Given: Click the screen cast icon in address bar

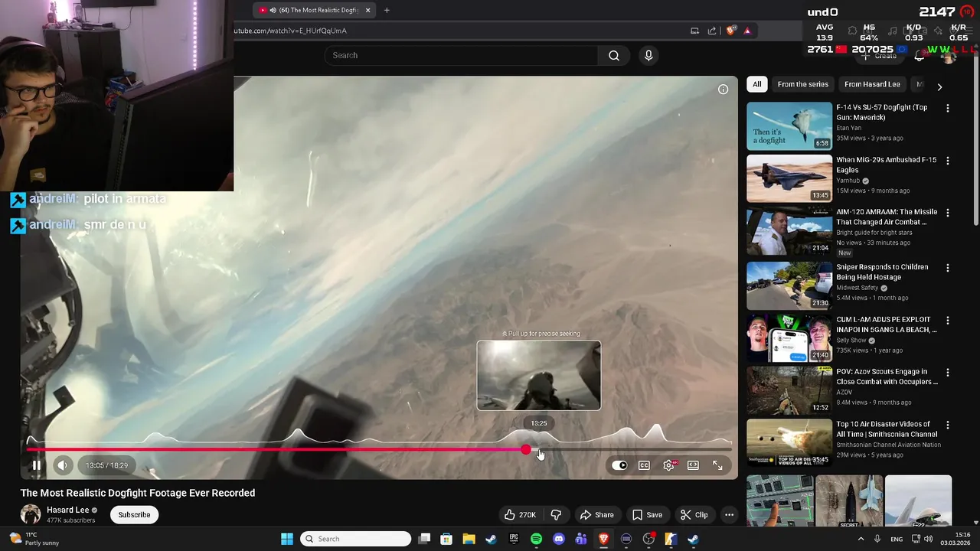Looking at the screenshot, I should [694, 31].
